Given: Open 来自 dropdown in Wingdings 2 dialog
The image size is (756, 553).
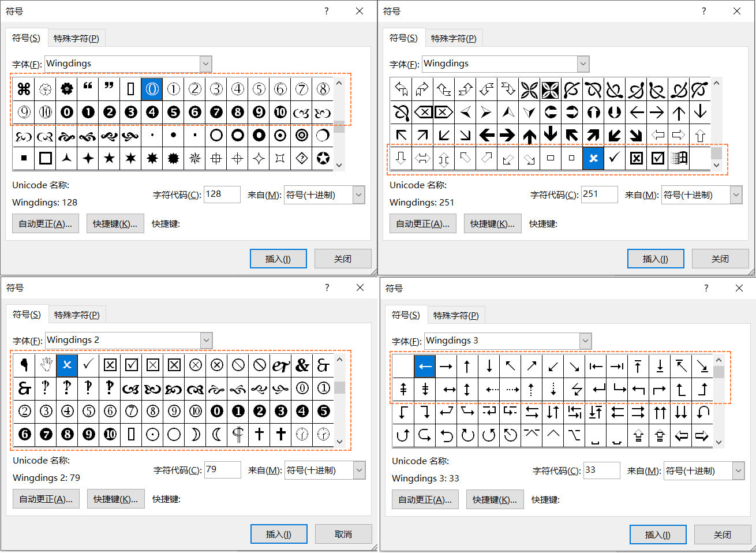Looking at the screenshot, I should tap(360, 470).
